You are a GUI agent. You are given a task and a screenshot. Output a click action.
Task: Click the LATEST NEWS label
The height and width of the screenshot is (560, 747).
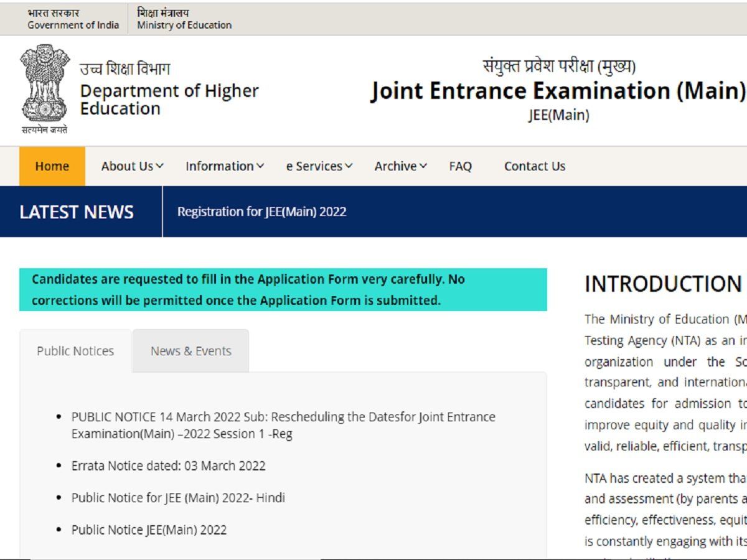pyautogui.click(x=77, y=212)
